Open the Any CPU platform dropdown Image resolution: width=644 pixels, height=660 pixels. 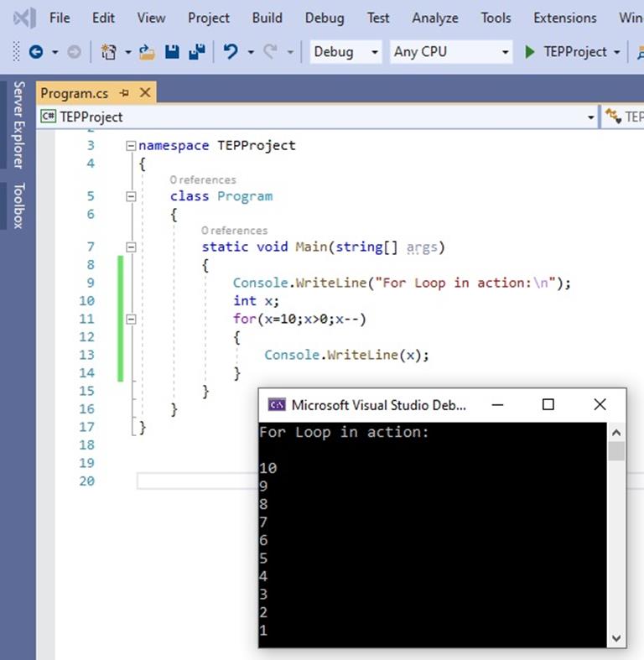coord(505,52)
